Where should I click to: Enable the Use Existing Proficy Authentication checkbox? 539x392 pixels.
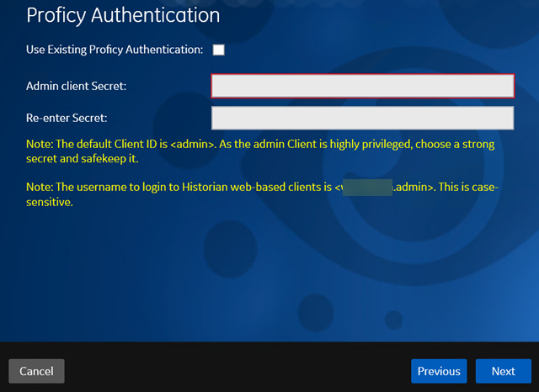(219, 50)
